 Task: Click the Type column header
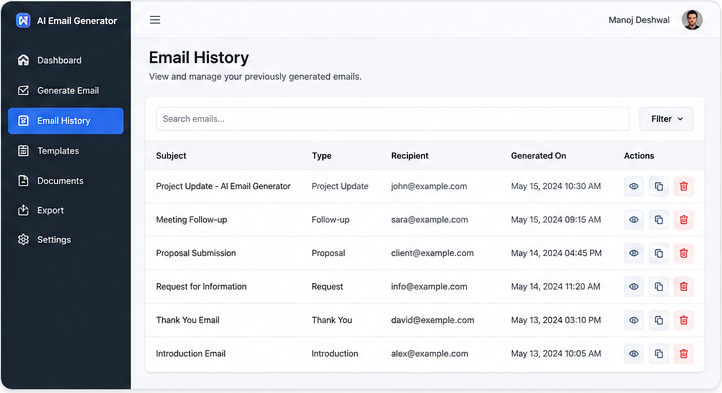[x=321, y=156]
